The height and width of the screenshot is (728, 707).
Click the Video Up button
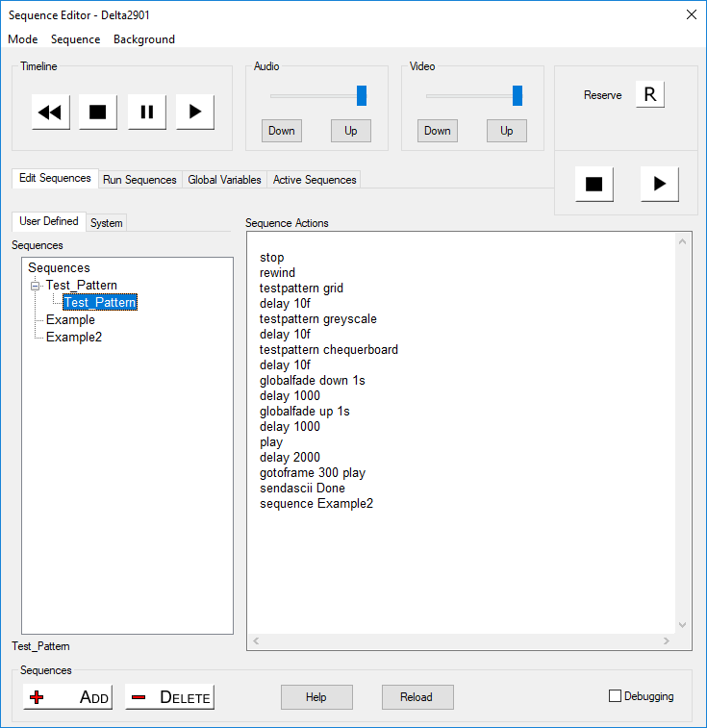point(506,131)
